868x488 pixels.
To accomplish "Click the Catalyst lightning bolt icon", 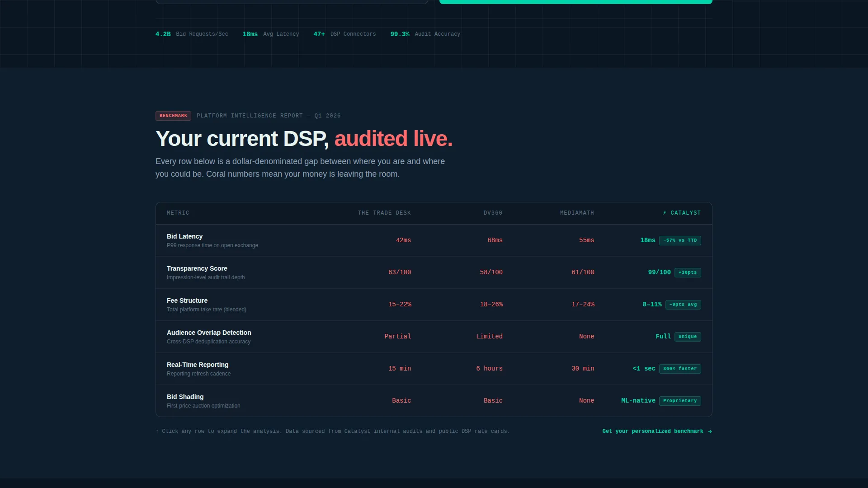I will (665, 213).
